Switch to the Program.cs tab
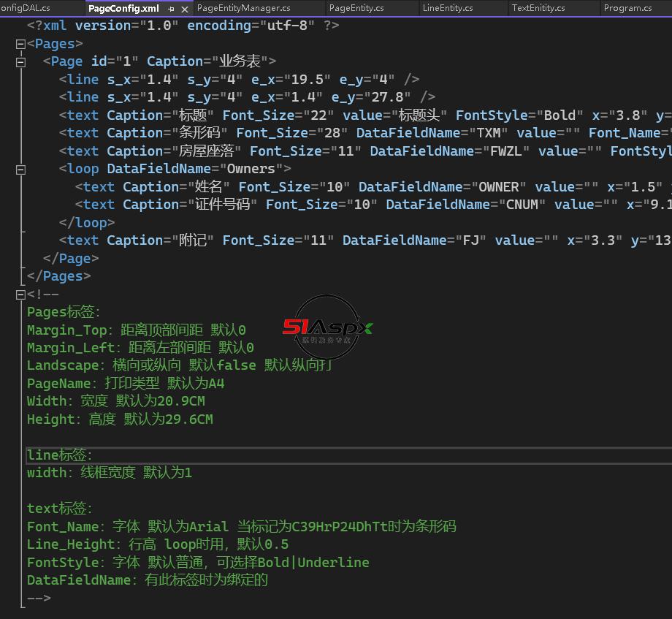The height and width of the screenshot is (619, 672). click(x=627, y=8)
